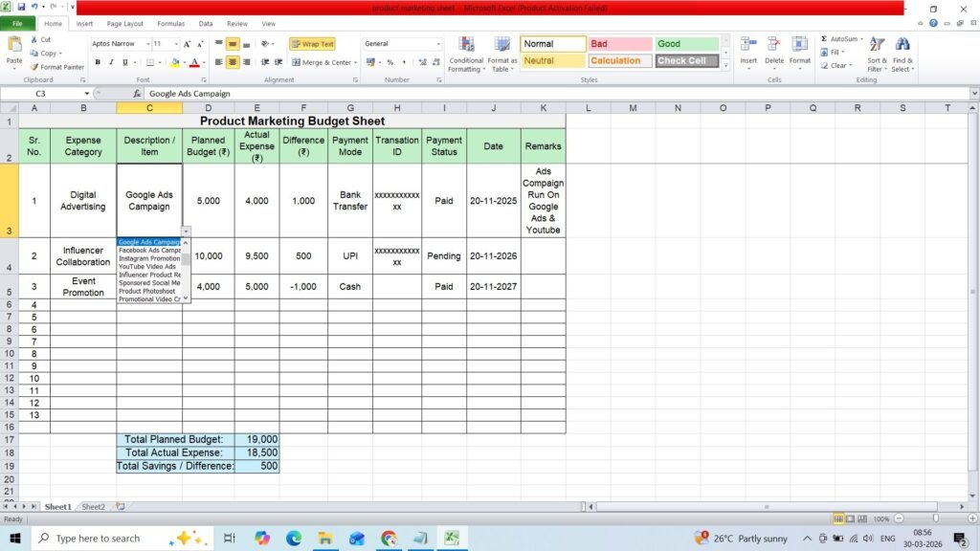Open the font size dropdown
Image resolution: width=980 pixels, height=551 pixels.
176,44
